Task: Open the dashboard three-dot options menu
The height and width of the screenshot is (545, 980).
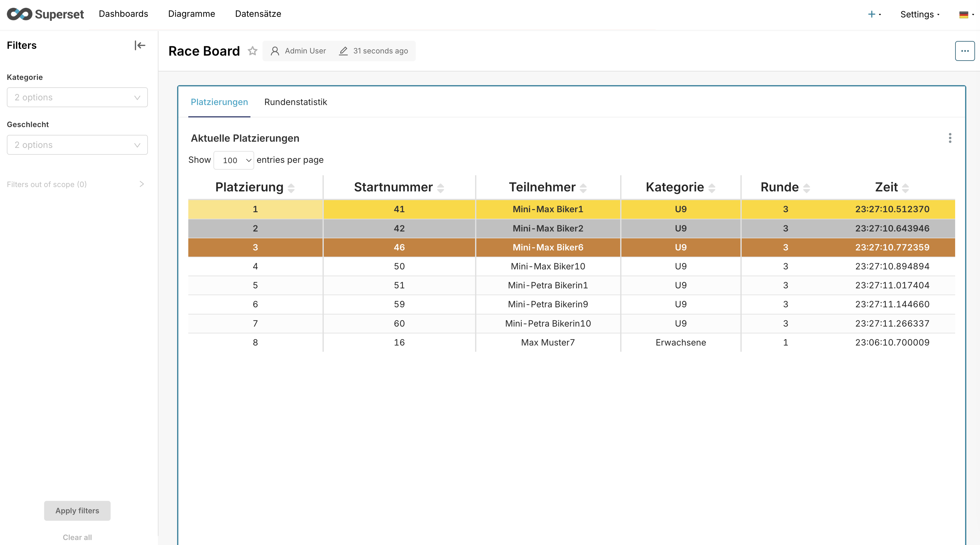Action: [964, 51]
